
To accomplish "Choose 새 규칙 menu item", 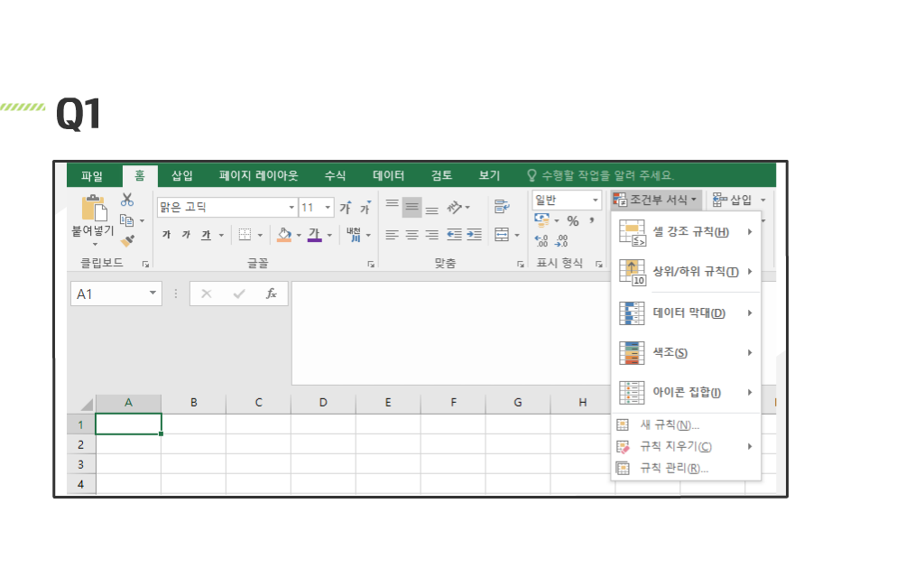I will [x=686, y=425].
